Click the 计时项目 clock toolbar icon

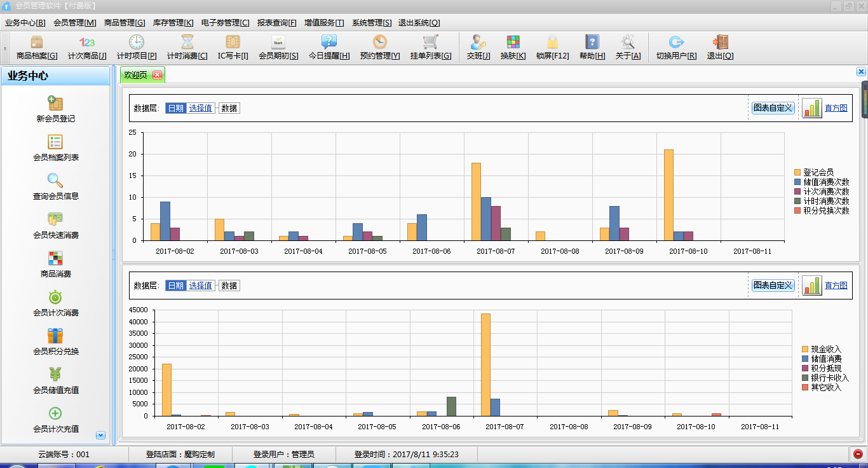click(137, 43)
